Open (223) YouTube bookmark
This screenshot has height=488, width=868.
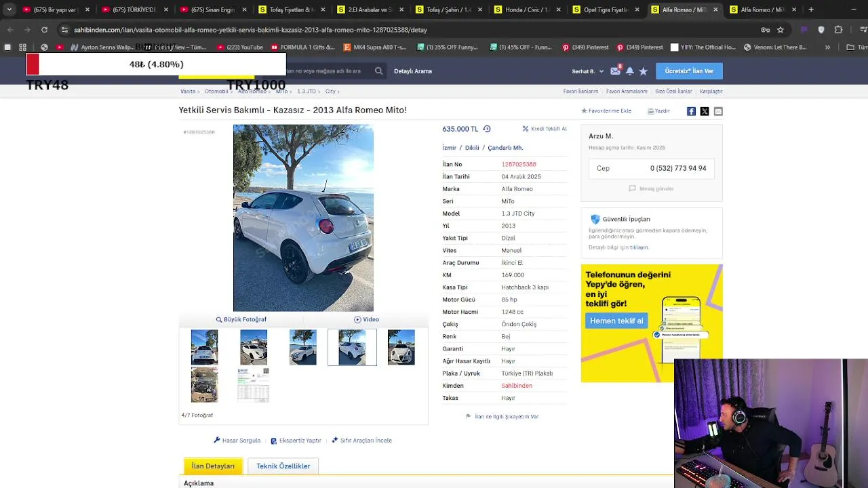point(240,47)
